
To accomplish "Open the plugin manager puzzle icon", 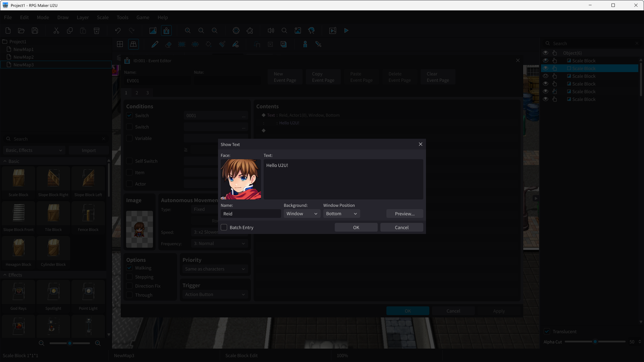I will 250,31.
